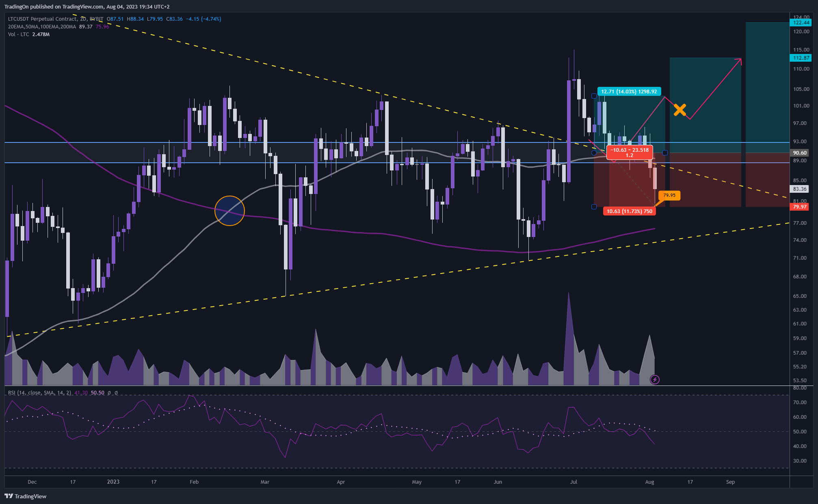Click the 41.30 RSI value

[x=81, y=393]
